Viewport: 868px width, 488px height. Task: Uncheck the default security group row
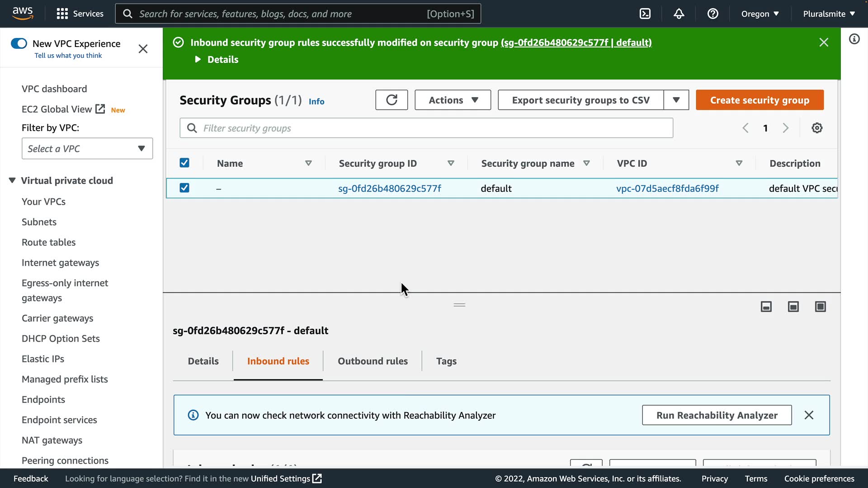click(x=184, y=188)
